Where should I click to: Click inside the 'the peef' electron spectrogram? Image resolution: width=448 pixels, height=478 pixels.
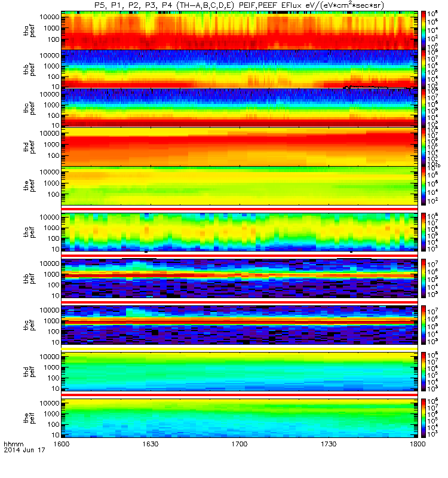pos(240,186)
